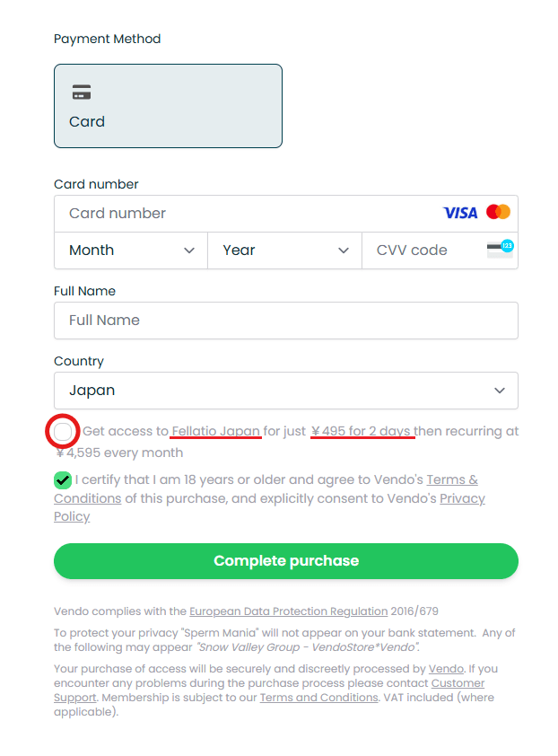This screenshot has height=756, width=558.
Task: Select the Card payment method tile
Action: 168,106
